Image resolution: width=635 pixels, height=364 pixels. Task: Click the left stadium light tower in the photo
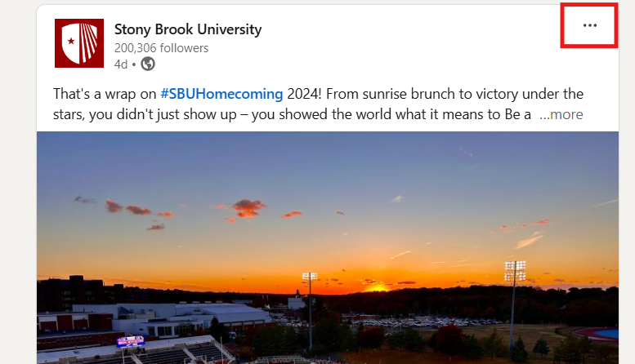(310, 282)
